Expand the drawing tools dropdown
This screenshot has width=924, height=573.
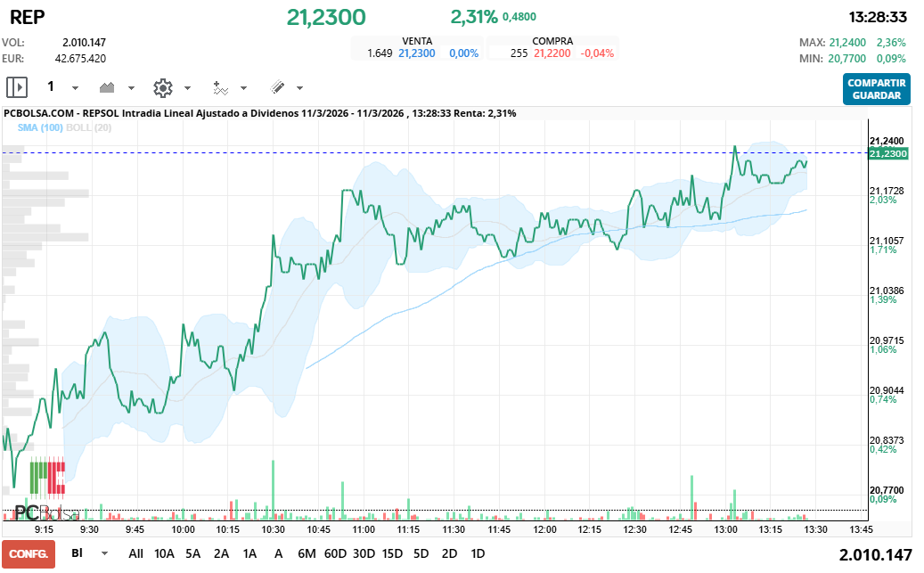coord(298,87)
